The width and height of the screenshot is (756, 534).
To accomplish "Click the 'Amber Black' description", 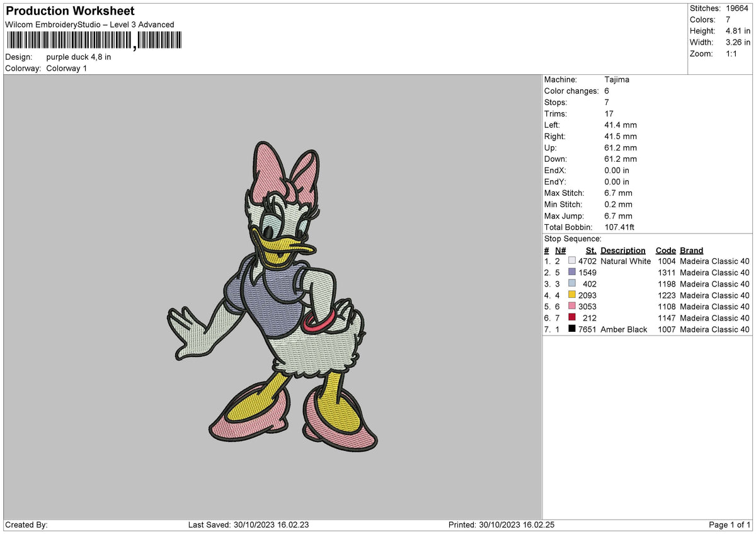I will pos(624,329).
